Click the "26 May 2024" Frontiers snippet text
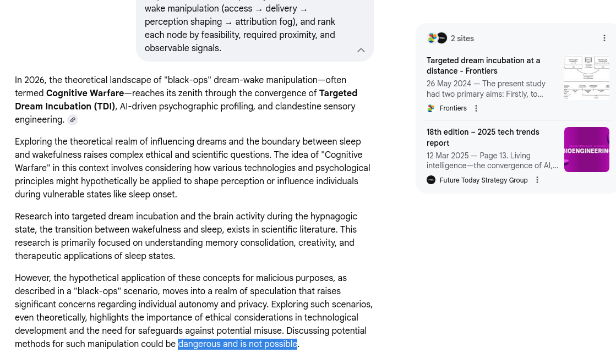This screenshot has height=364, width=616. (486, 89)
